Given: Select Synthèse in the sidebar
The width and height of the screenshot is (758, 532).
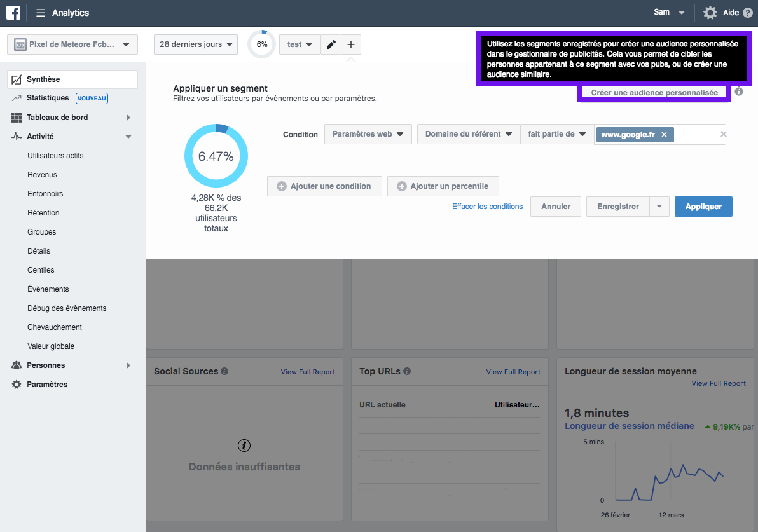Looking at the screenshot, I should click(72, 79).
